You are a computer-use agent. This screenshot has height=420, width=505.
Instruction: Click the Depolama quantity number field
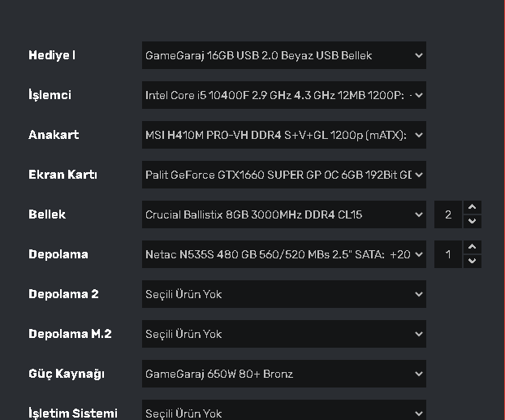(x=448, y=254)
